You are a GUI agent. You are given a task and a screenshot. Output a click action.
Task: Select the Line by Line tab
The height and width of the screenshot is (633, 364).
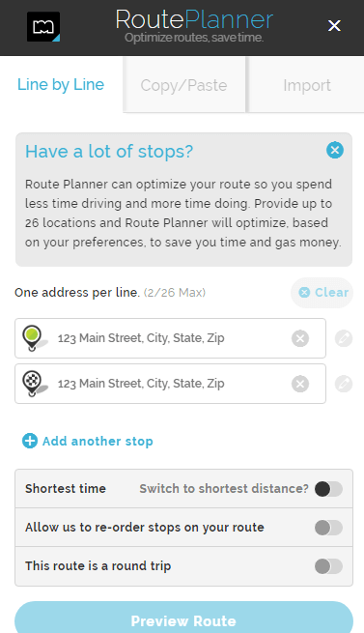tap(61, 84)
